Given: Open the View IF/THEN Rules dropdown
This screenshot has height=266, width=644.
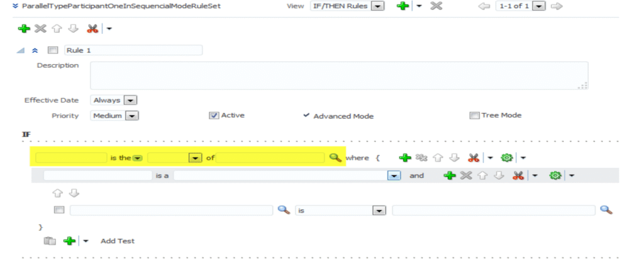Looking at the screenshot, I should pos(378,6).
